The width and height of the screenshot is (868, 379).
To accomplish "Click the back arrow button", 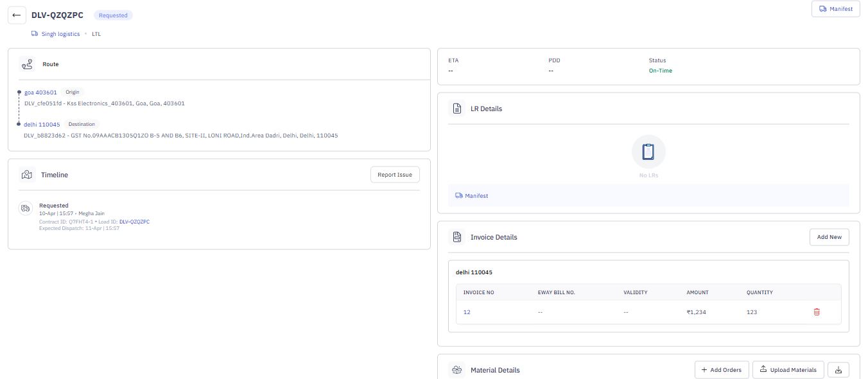I will tap(17, 15).
